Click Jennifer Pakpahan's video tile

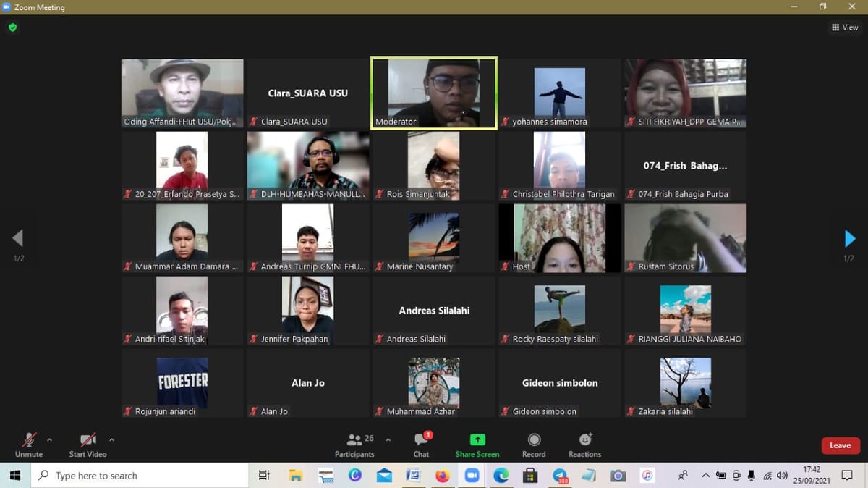pyautogui.click(x=308, y=311)
